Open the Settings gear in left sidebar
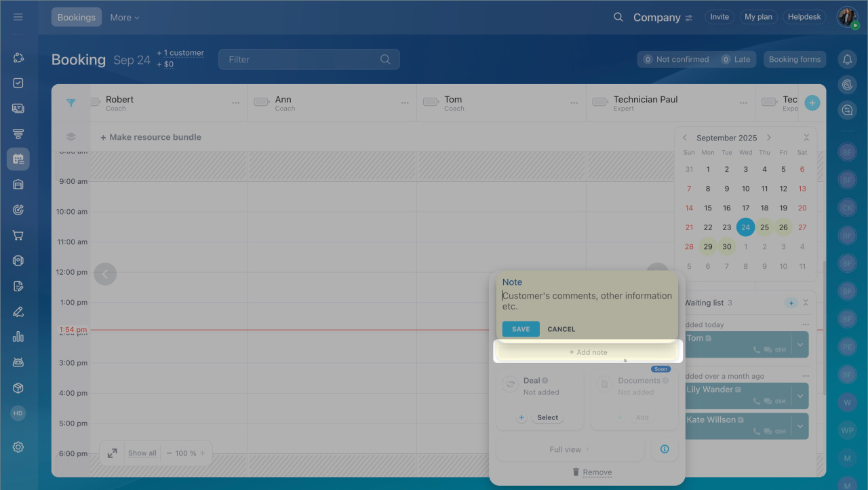The width and height of the screenshot is (868, 490). point(18,447)
